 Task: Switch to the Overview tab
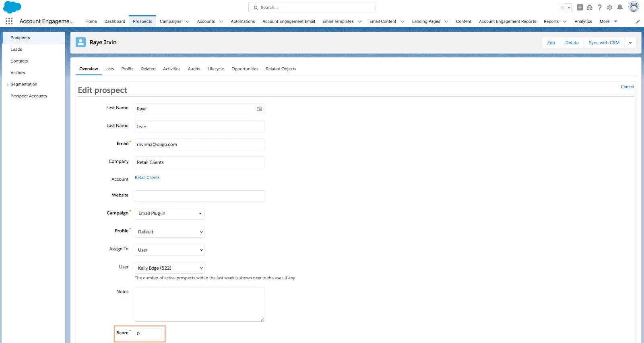coord(89,69)
